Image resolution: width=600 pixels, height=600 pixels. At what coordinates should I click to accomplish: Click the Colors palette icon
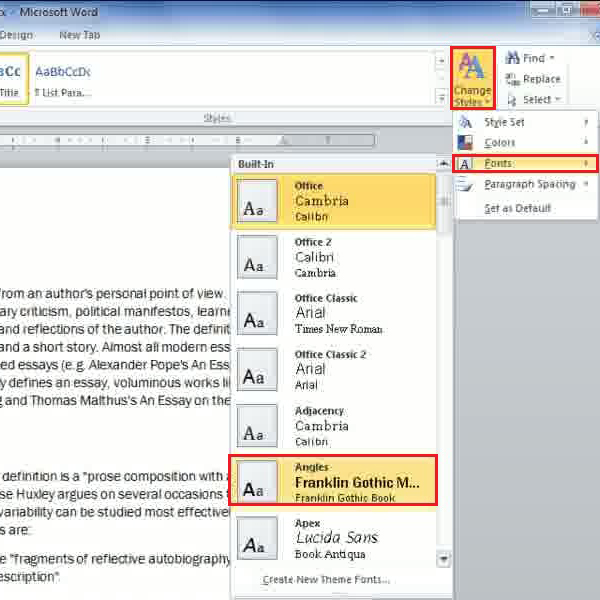pos(465,143)
